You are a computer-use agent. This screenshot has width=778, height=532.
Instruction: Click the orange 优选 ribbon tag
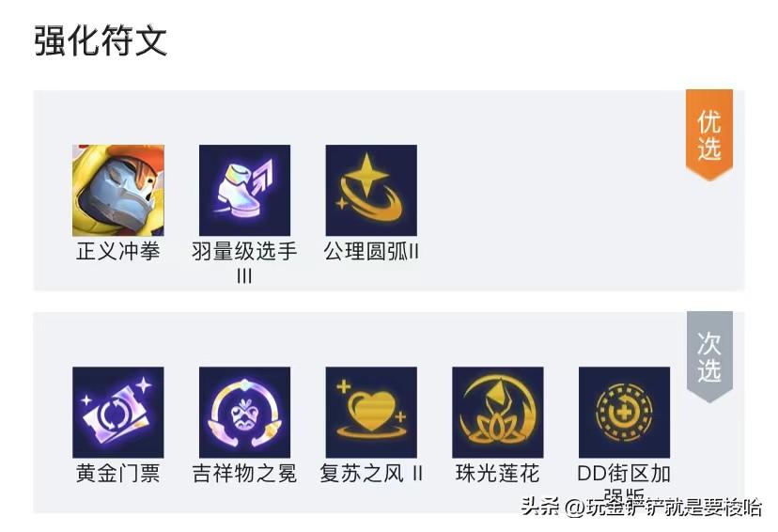tap(709, 134)
